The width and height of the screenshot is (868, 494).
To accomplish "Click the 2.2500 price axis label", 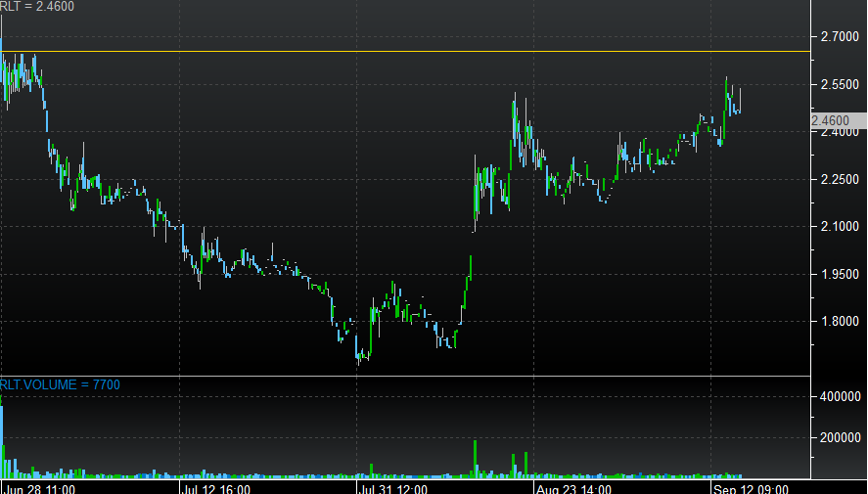I will click(x=841, y=180).
